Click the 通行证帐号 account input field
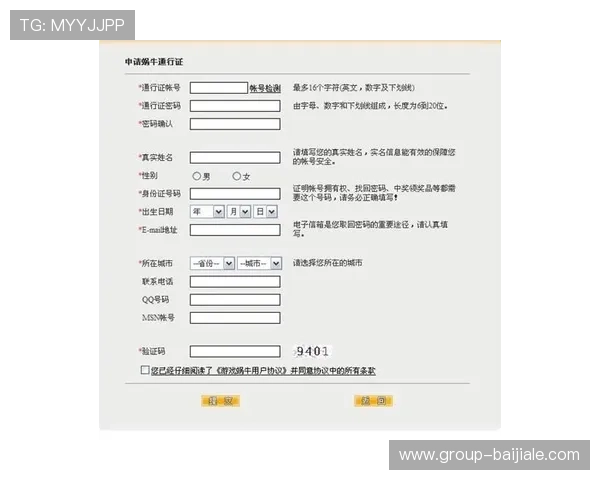Screen dimensions: 600x480 pyautogui.click(x=219, y=88)
